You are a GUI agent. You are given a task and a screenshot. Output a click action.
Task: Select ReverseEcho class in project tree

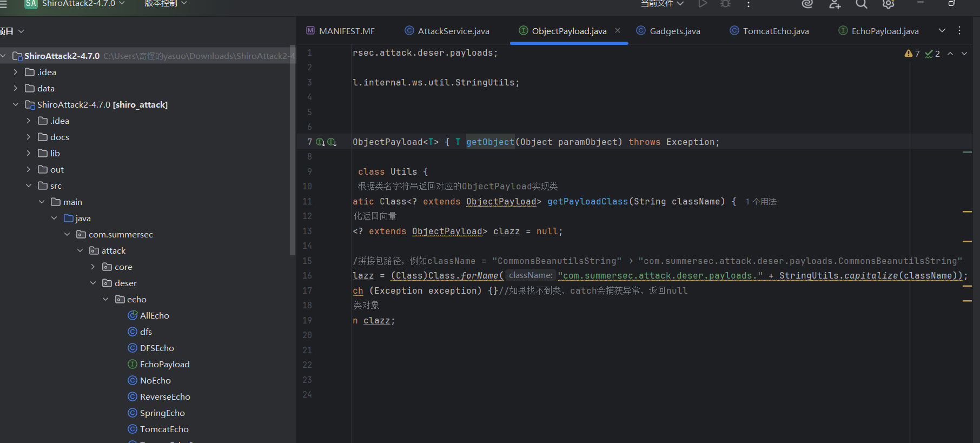(x=165, y=396)
